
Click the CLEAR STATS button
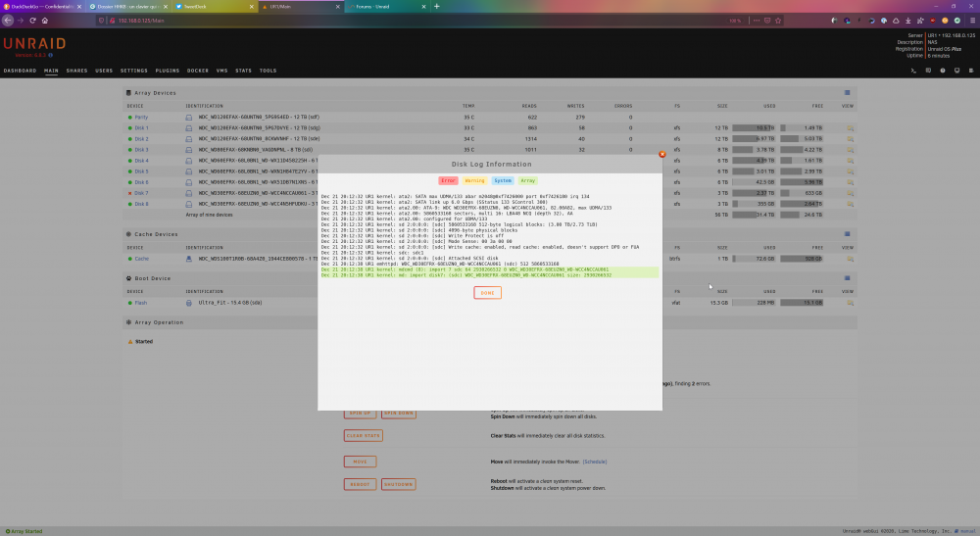(x=364, y=435)
